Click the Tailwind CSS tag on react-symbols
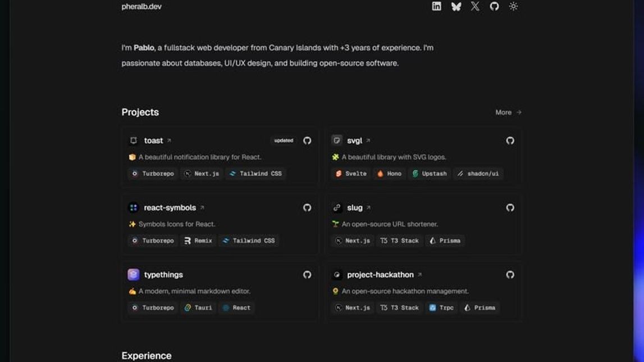The image size is (644, 362). [249, 241]
